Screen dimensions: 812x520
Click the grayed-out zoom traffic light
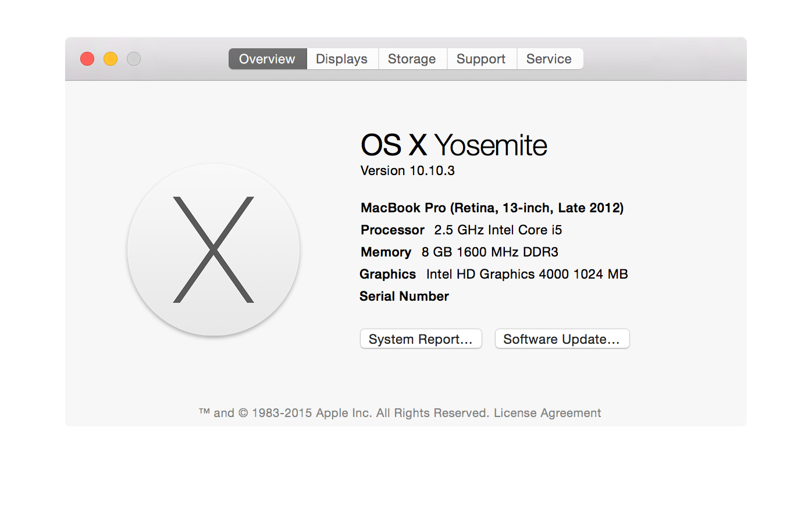pyautogui.click(x=133, y=59)
